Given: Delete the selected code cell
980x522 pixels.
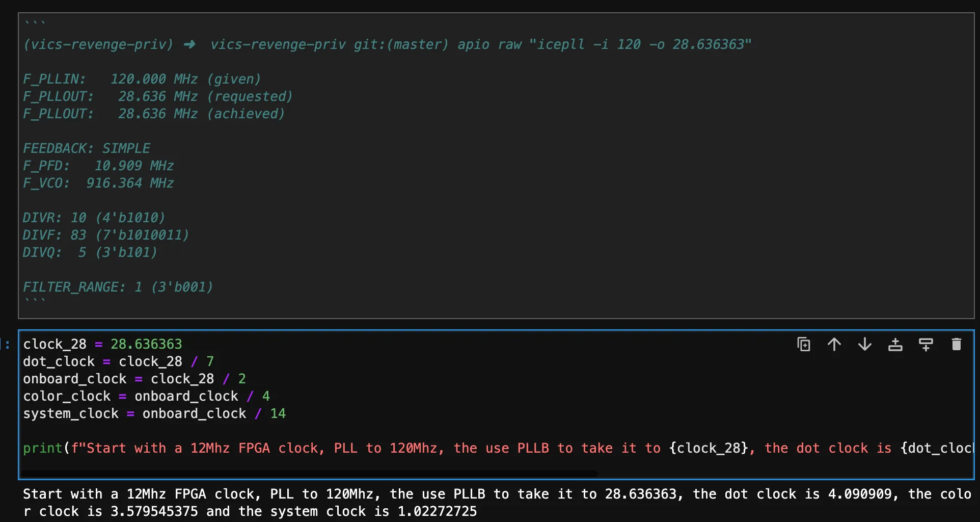Looking at the screenshot, I should pyautogui.click(x=956, y=345).
